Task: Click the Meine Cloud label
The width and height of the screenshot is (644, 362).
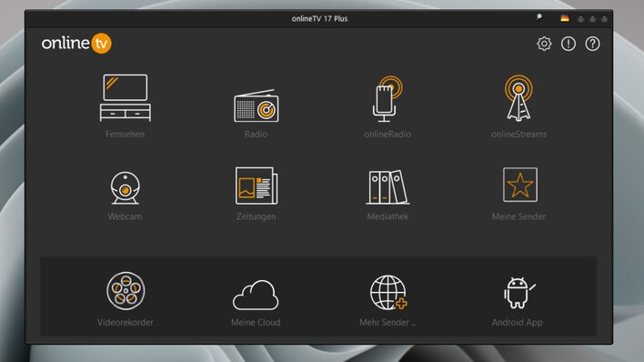Action: coord(256,323)
